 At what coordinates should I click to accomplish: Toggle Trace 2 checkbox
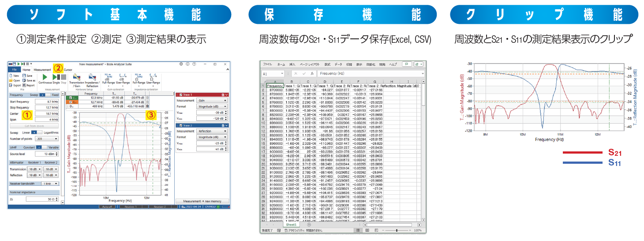coord(181,125)
